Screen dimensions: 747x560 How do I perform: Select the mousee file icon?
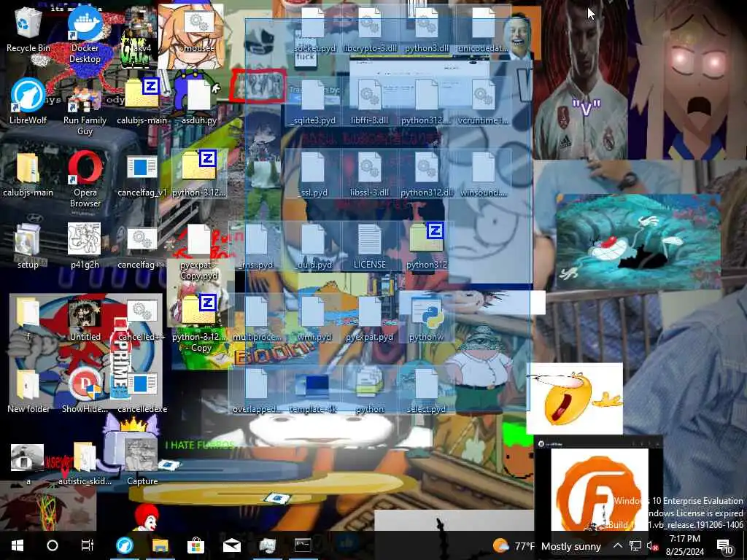[x=198, y=29]
